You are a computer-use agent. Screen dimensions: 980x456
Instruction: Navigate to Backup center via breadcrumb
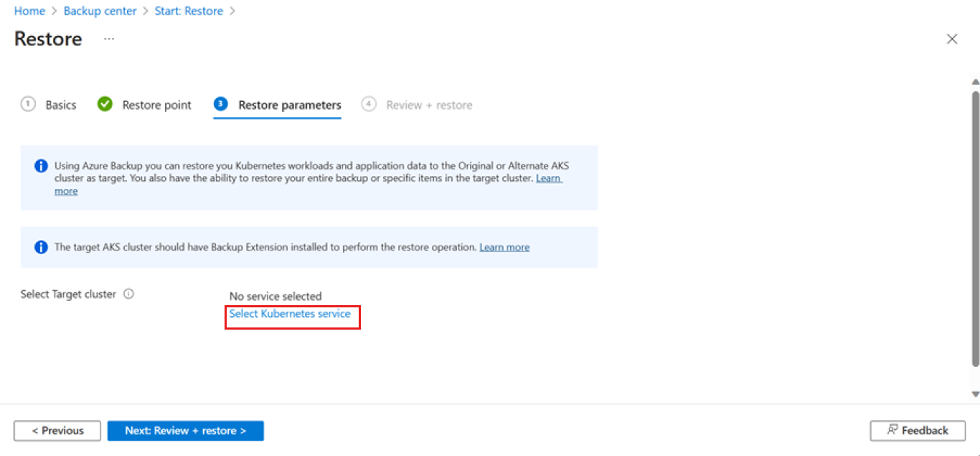(x=100, y=11)
